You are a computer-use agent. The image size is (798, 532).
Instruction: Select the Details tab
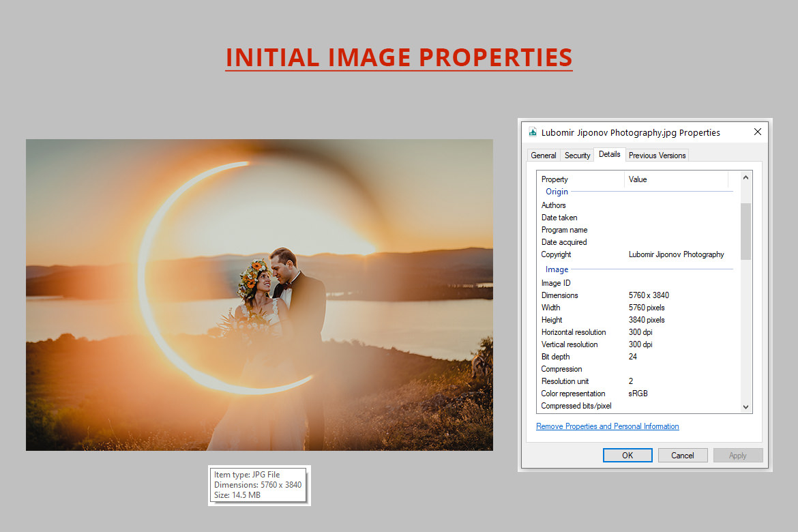click(x=609, y=154)
